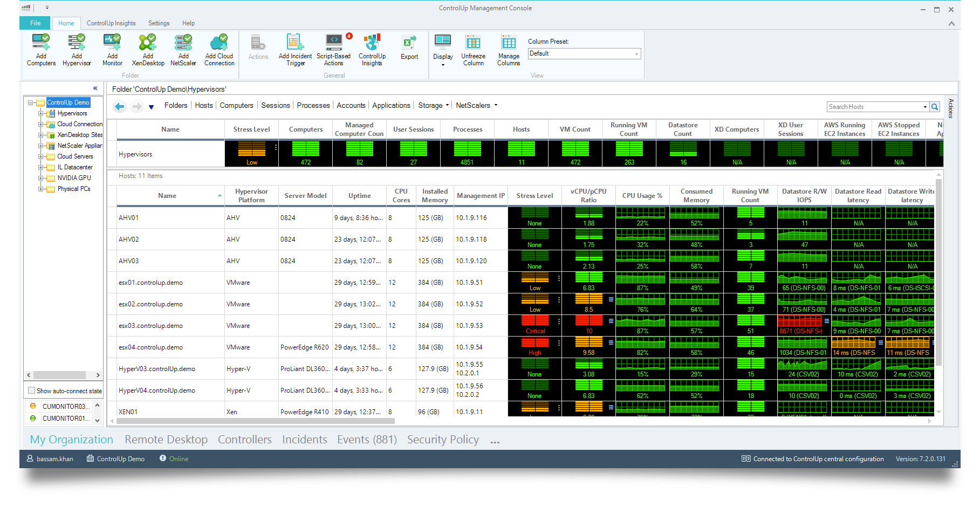The width and height of the screenshot is (980, 507).
Task: Click the central configuration connection icon
Action: 746,458
